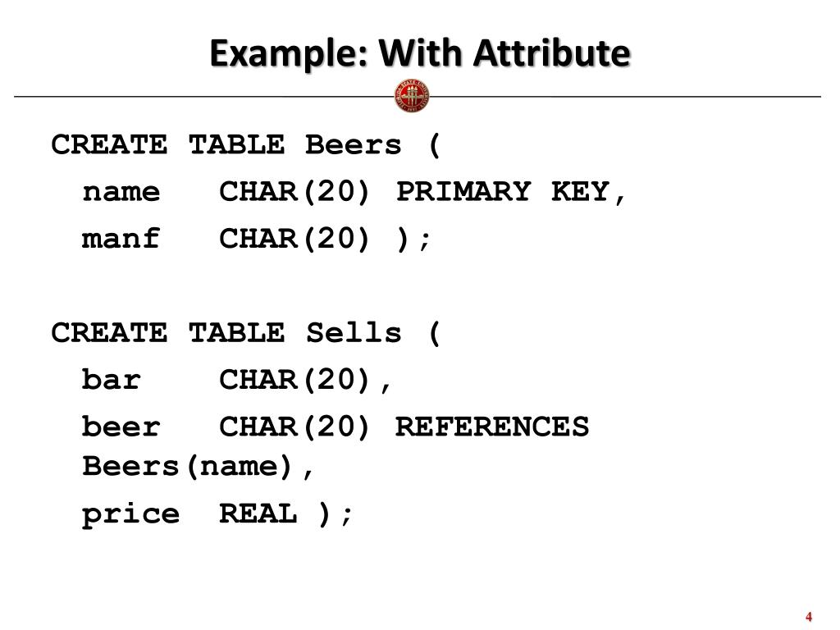Click the university seal logo

[x=412, y=97]
